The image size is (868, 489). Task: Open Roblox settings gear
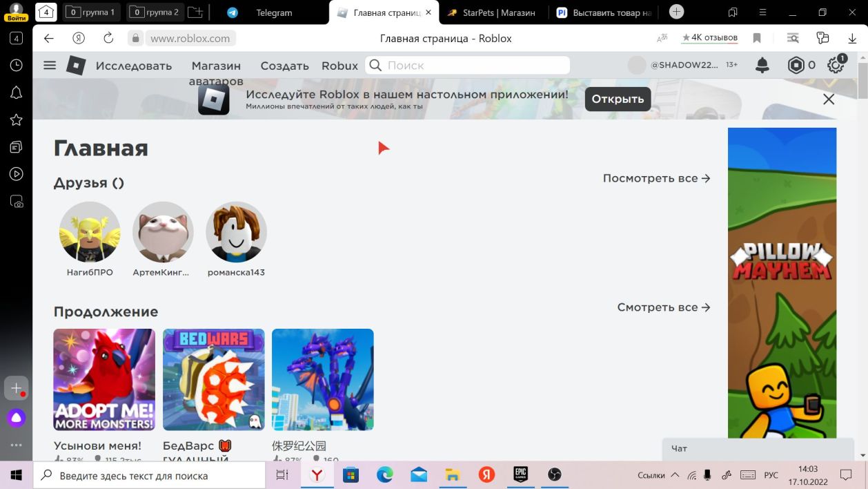[x=836, y=65]
